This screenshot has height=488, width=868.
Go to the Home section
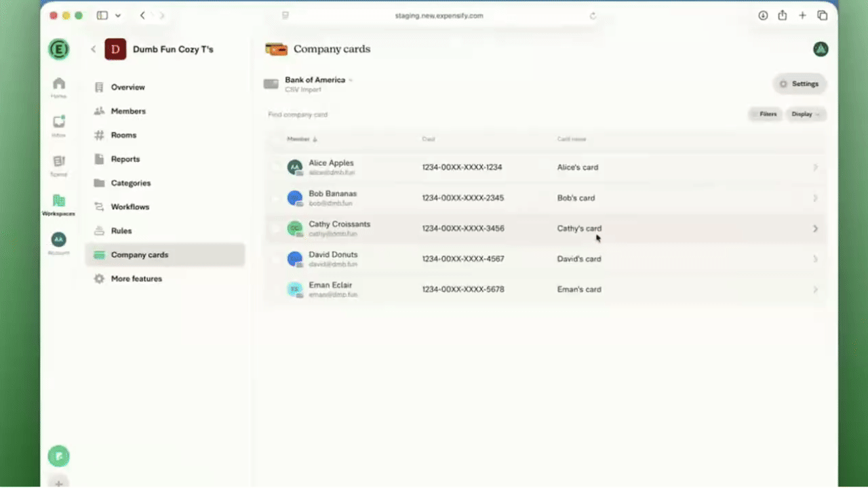point(59,87)
